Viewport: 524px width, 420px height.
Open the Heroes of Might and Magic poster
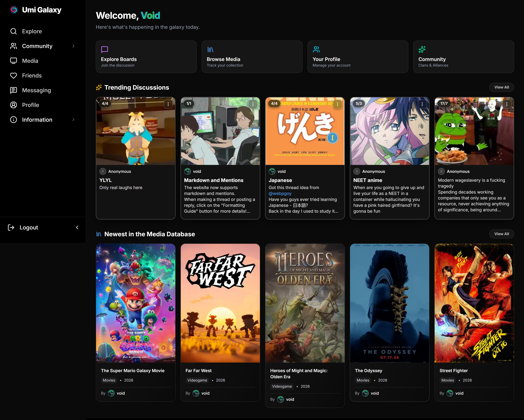[x=305, y=303]
